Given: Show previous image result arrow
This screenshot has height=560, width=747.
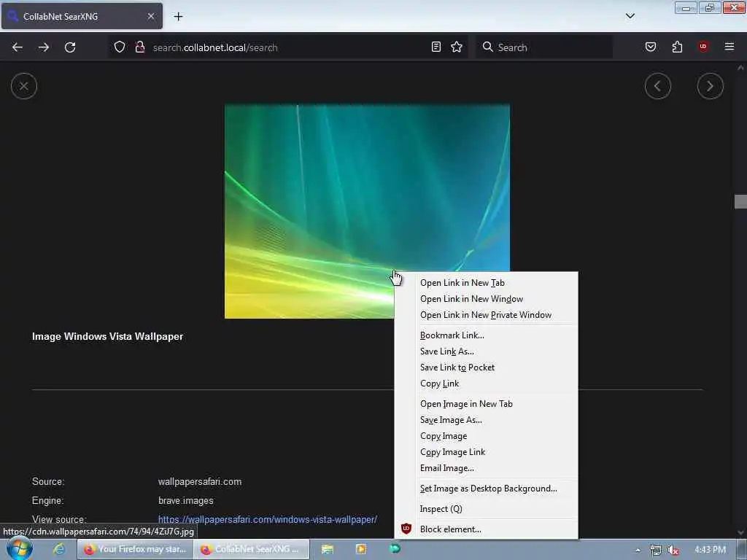Looking at the screenshot, I should [658, 86].
